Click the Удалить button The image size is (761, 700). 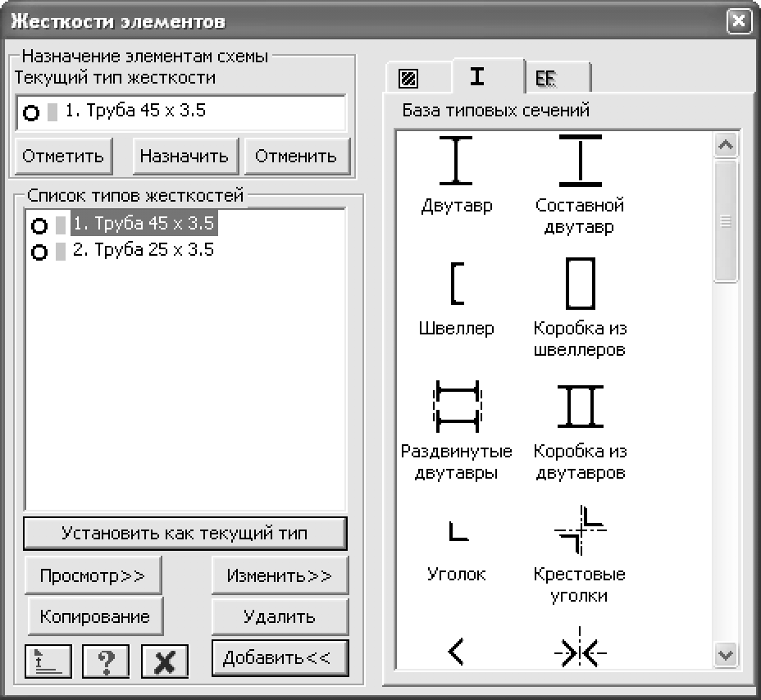[x=280, y=616]
